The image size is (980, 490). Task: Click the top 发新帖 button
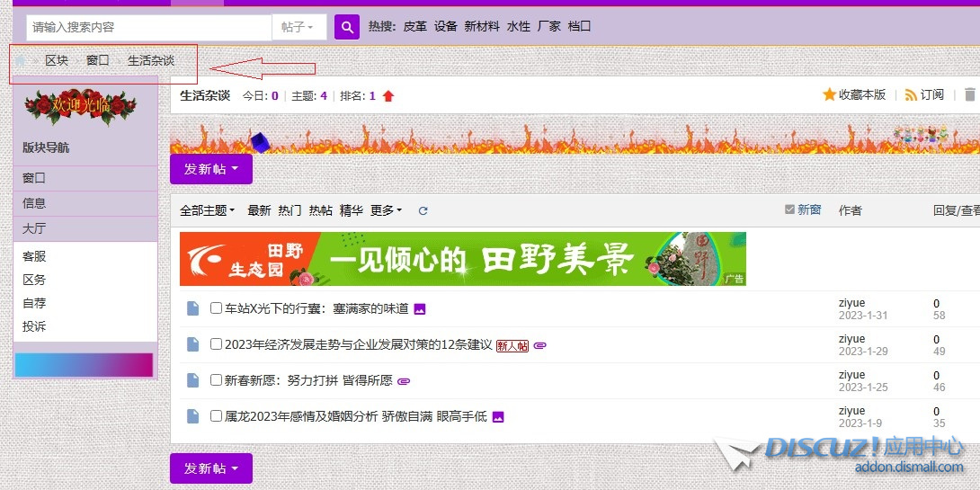[x=210, y=169]
